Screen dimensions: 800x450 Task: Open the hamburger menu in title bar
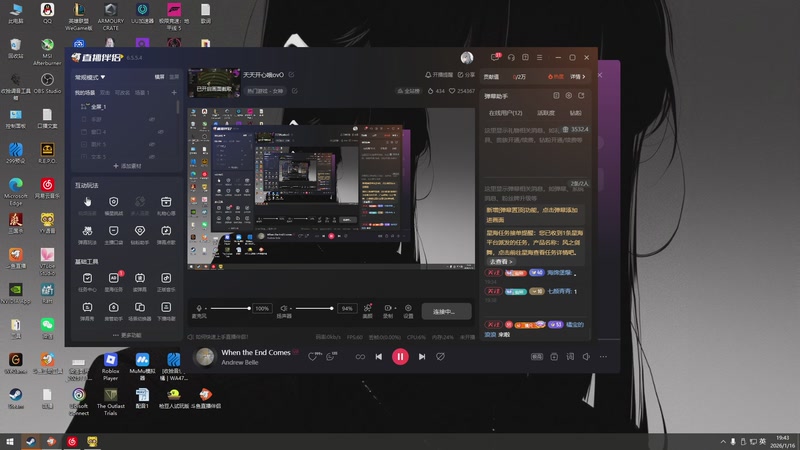point(539,58)
